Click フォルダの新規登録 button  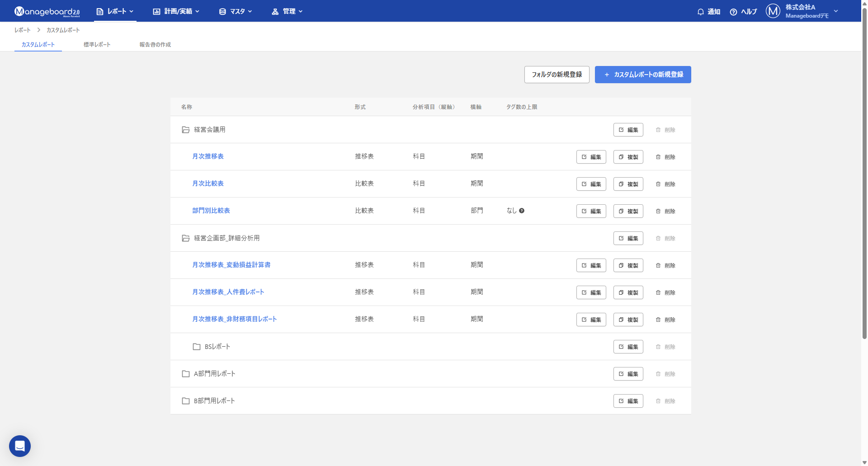tap(557, 75)
